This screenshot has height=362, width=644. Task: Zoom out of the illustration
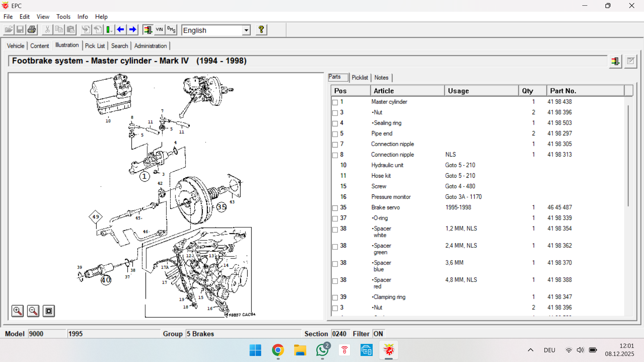[33, 311]
